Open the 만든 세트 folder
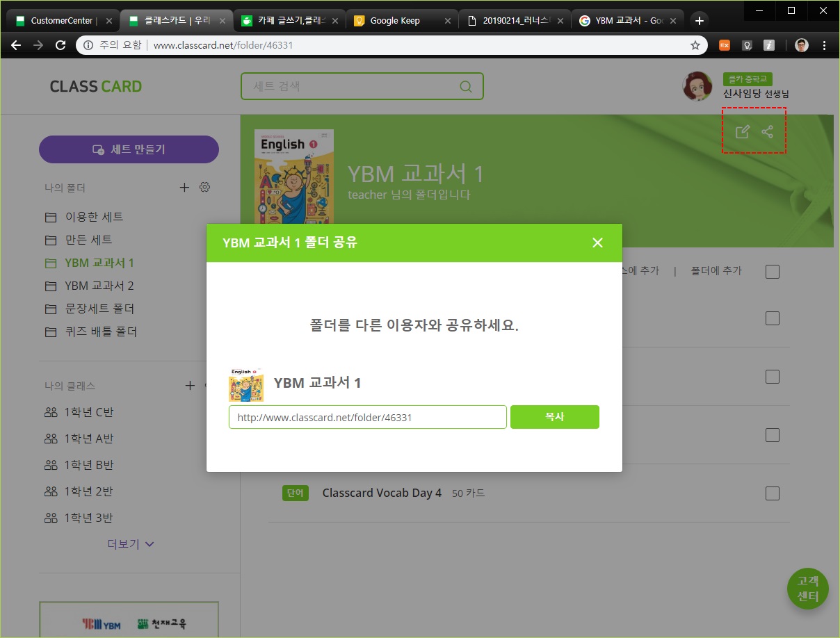Viewport: 840px width, 638px height. click(x=88, y=240)
